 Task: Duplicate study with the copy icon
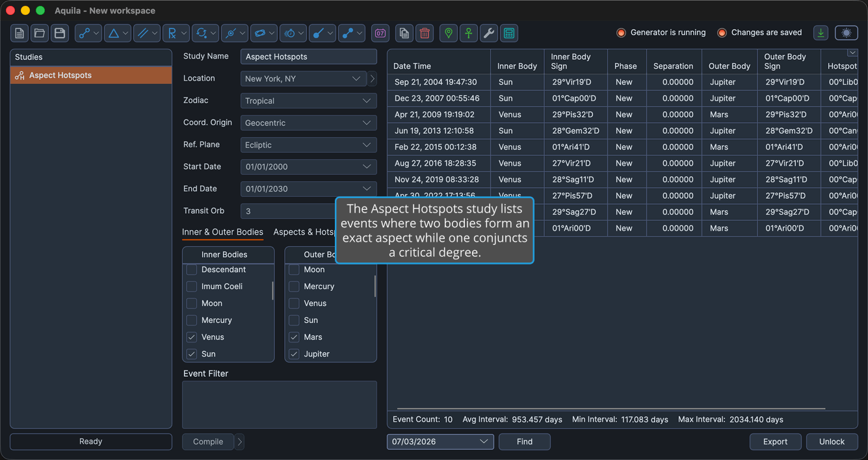click(x=404, y=33)
